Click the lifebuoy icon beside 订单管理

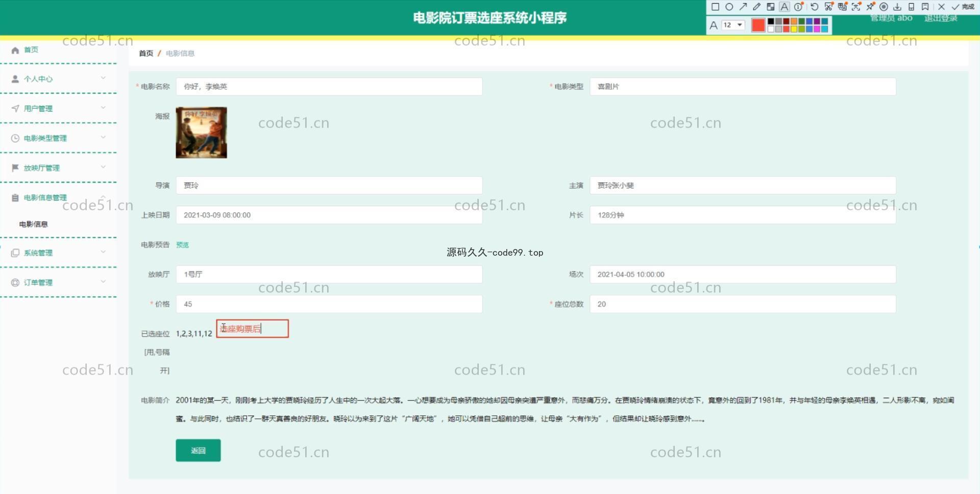[15, 283]
